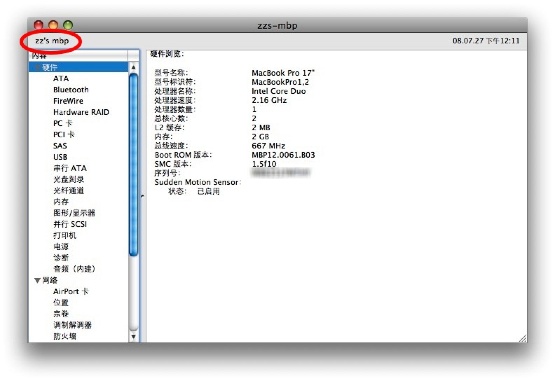This screenshot has height=381, width=555.
Task: Click the window resize grip corner
Action: [x=522, y=338]
